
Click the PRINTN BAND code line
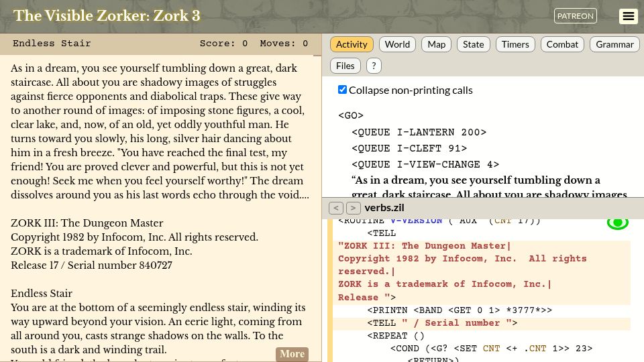tap(460, 310)
